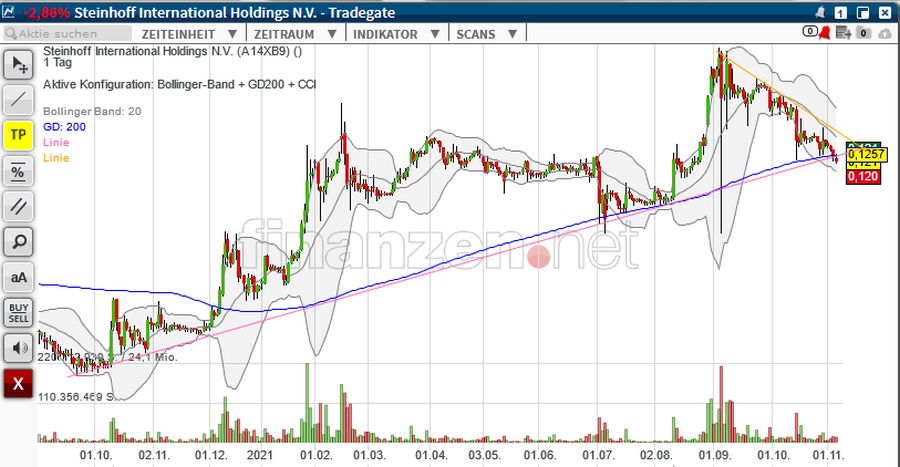Activate the trend line drawing tool
Screen dimensions: 900x467
pyautogui.click(x=18, y=99)
